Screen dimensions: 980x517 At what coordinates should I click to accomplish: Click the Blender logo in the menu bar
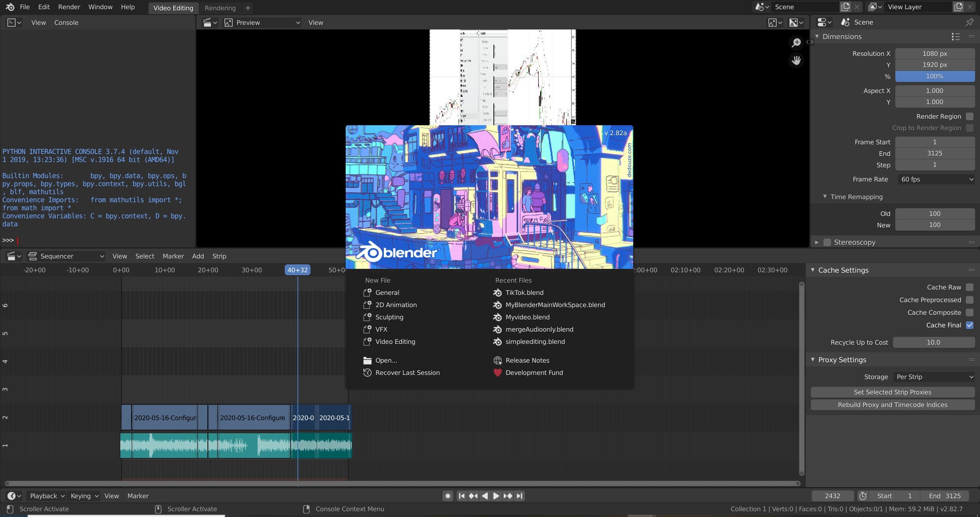point(10,7)
